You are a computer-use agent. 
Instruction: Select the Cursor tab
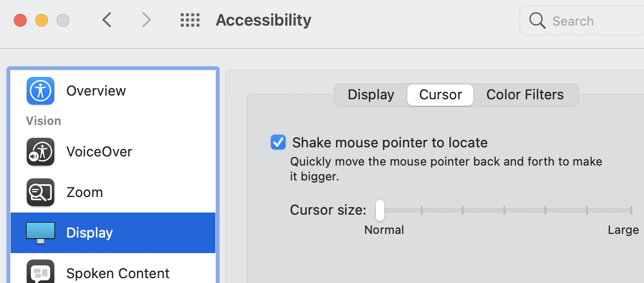pos(440,95)
